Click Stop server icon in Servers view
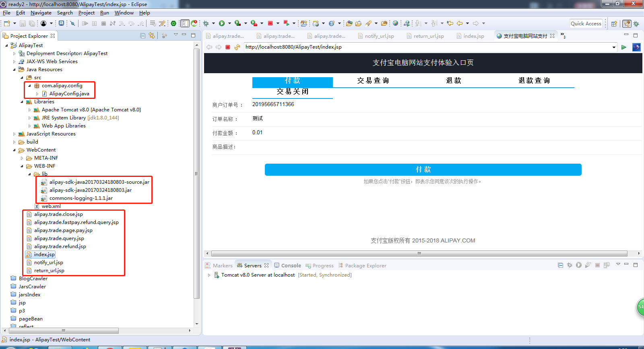 [x=597, y=265]
